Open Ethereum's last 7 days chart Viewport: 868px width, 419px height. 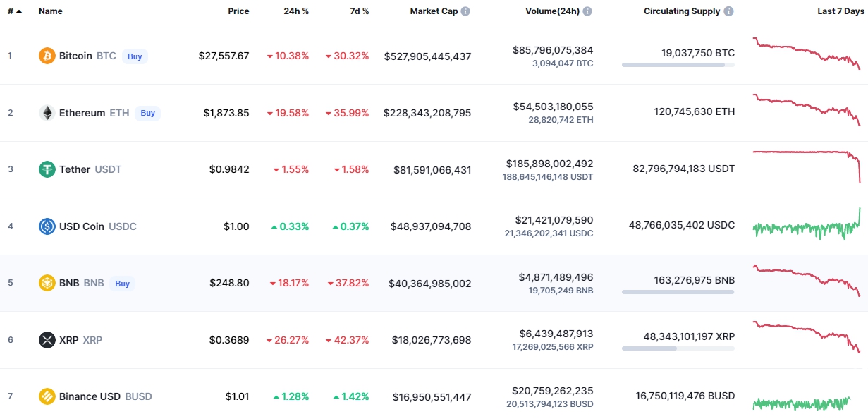pos(807,110)
